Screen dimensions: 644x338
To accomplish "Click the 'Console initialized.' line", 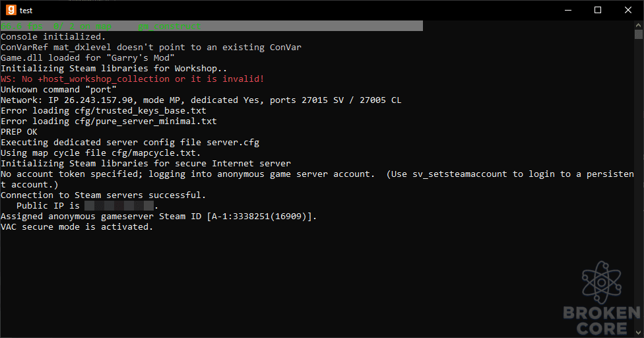I will [x=53, y=36].
